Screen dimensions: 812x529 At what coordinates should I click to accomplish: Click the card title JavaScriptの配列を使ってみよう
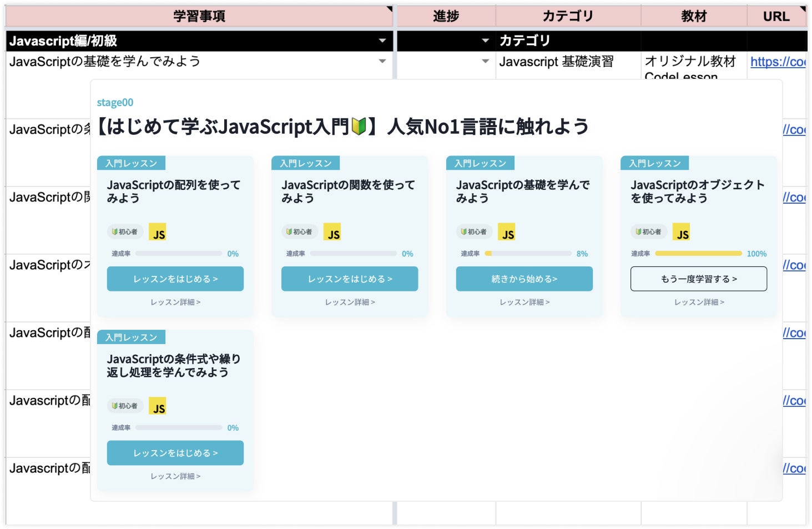pyautogui.click(x=174, y=192)
